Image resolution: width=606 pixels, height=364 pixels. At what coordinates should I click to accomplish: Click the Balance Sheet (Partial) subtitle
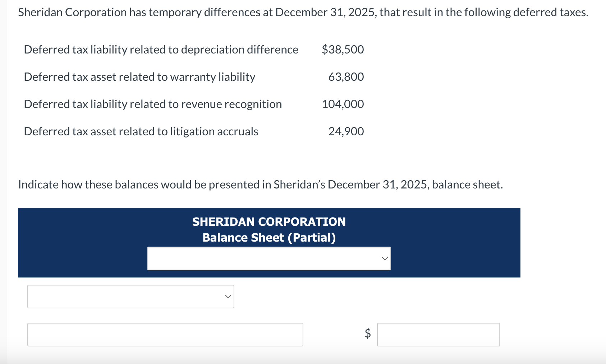point(269,237)
